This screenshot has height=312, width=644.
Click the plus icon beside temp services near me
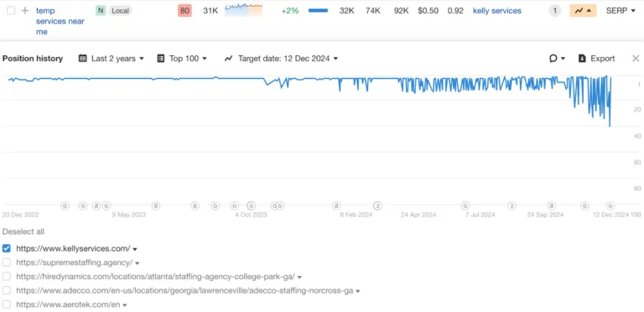pos(25,11)
